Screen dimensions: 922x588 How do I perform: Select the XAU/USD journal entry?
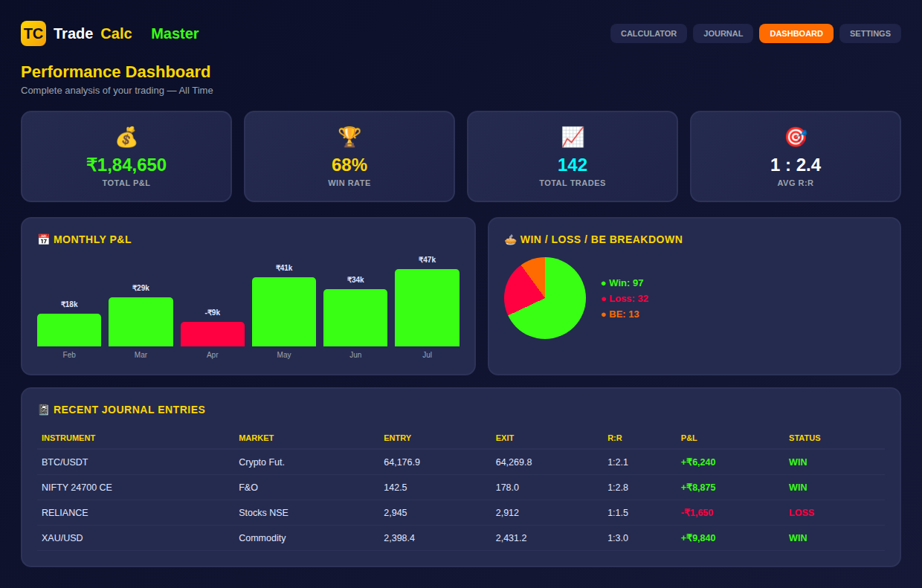pos(461,538)
